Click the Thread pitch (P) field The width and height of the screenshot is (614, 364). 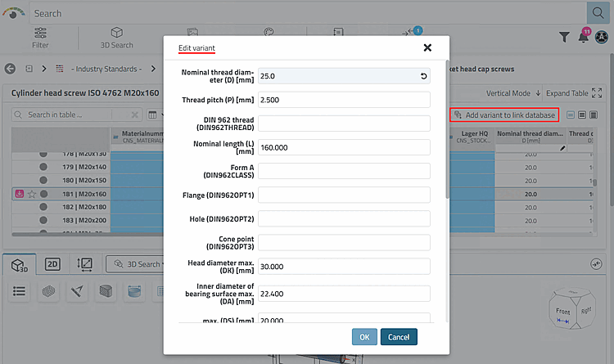point(344,100)
